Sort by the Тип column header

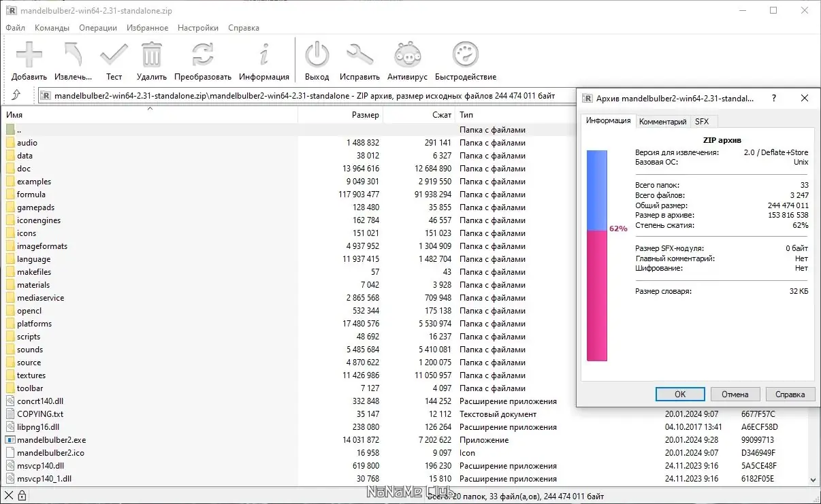pyautogui.click(x=516, y=115)
